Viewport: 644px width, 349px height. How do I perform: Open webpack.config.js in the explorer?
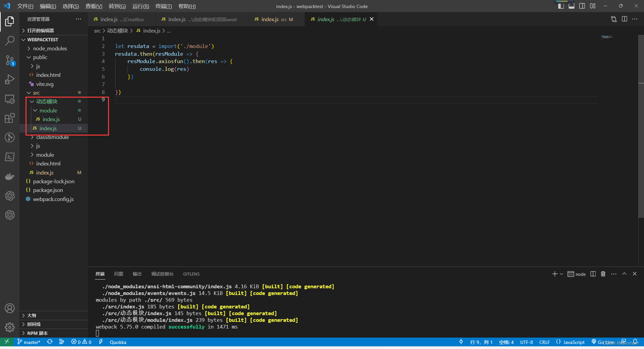[53, 199]
